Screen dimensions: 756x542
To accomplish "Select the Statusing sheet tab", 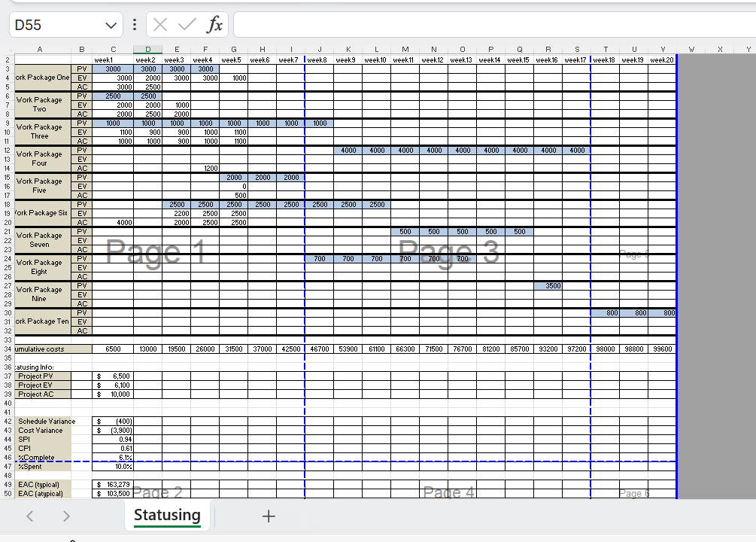I will [x=166, y=516].
